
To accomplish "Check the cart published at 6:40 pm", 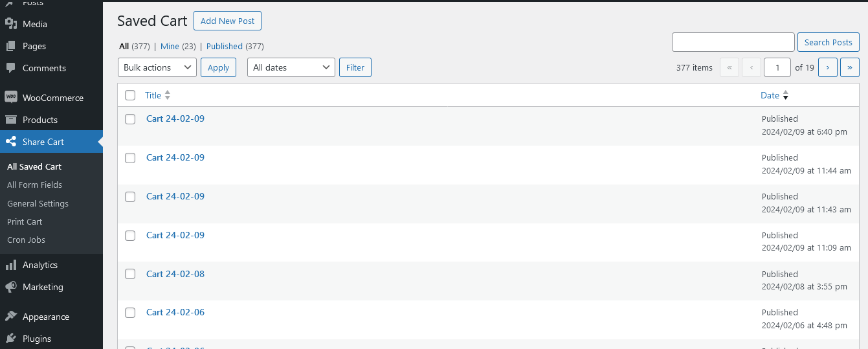I will [x=130, y=119].
